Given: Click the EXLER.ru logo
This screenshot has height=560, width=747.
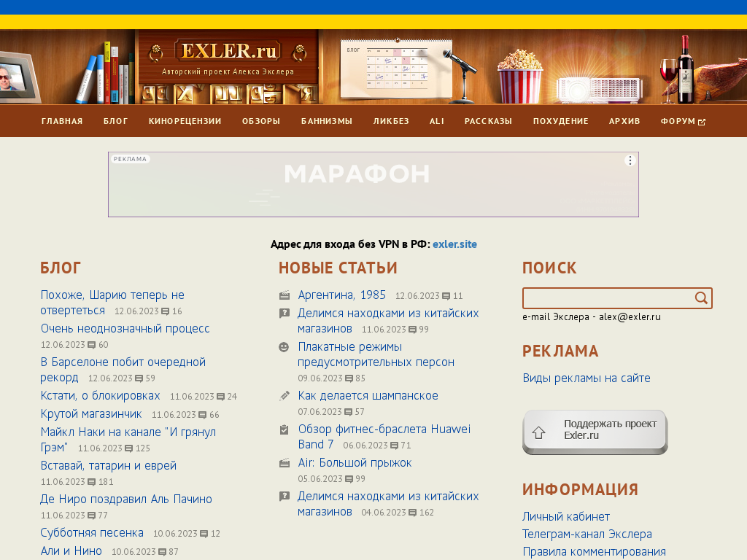Looking at the screenshot, I should [228, 51].
